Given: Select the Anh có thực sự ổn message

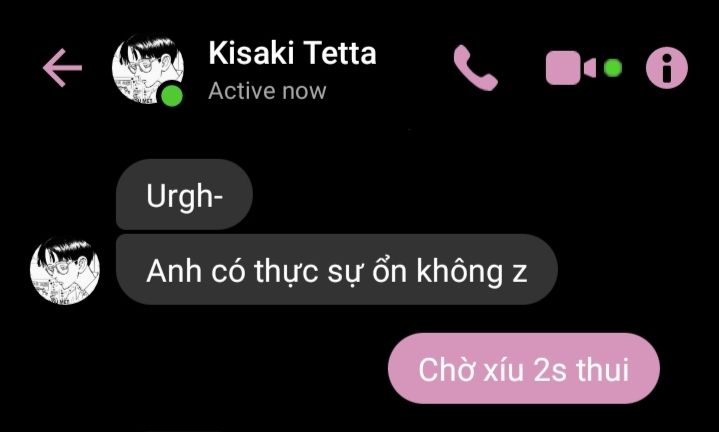Looking at the screenshot, I should pyautogui.click(x=337, y=270).
